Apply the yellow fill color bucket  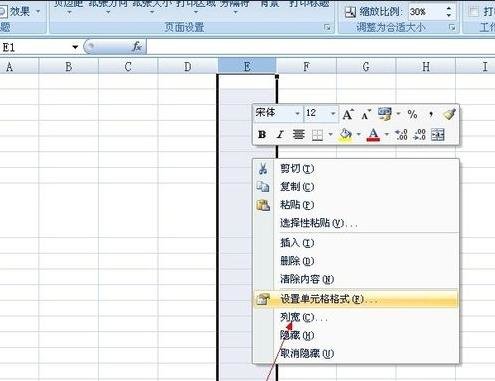tap(345, 135)
